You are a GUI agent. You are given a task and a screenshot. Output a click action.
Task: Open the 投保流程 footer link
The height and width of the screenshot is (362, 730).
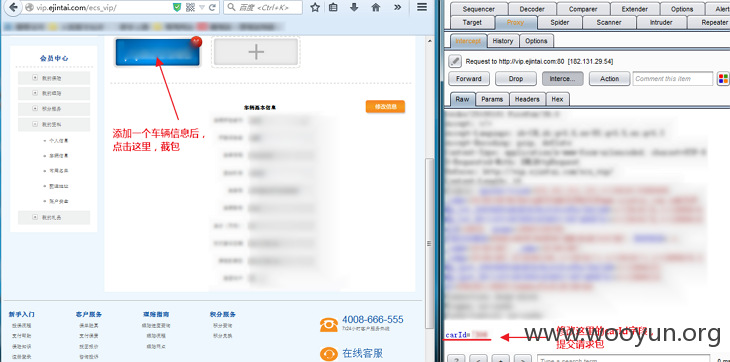(x=21, y=326)
